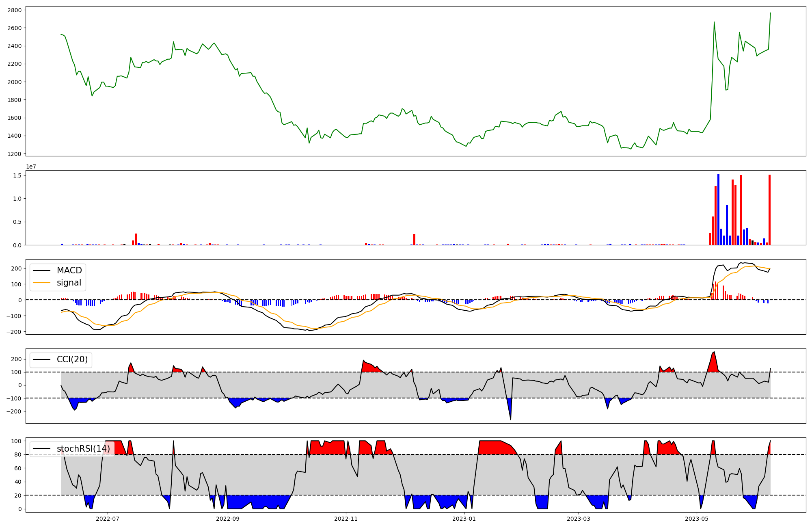Viewport: 812px width, 528px height.
Task: Click the MACD legend label
Action: pos(69,270)
